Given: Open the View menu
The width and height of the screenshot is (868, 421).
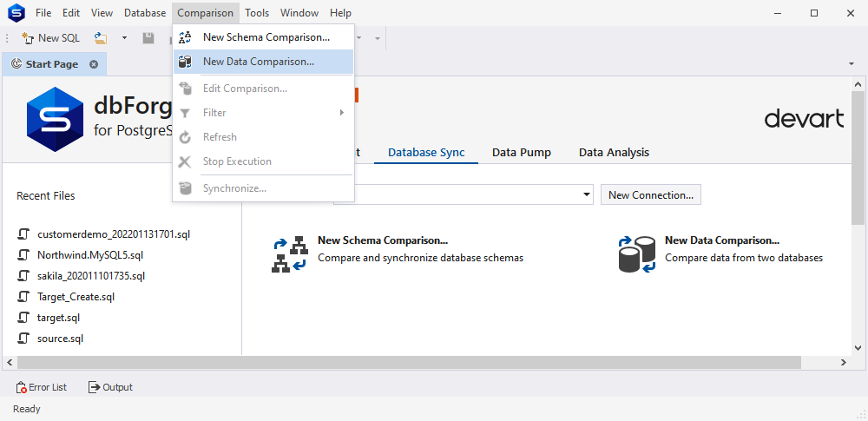Looking at the screenshot, I should tap(102, 13).
